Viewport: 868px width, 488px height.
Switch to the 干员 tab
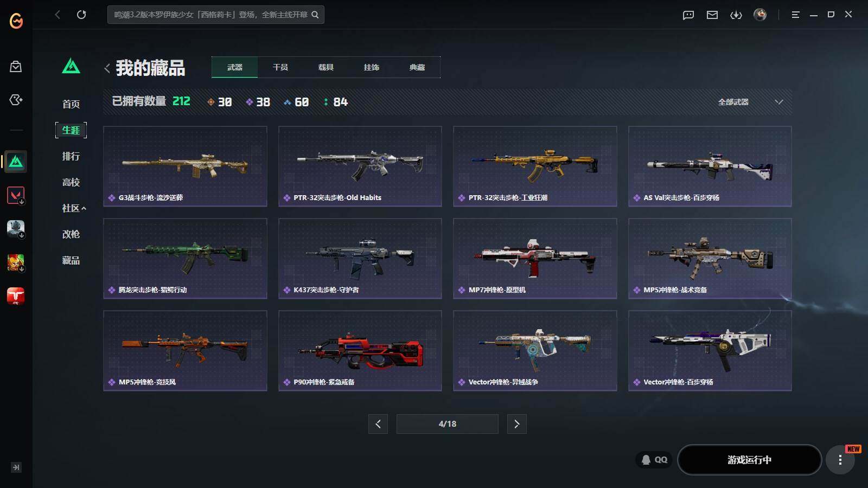pos(280,67)
